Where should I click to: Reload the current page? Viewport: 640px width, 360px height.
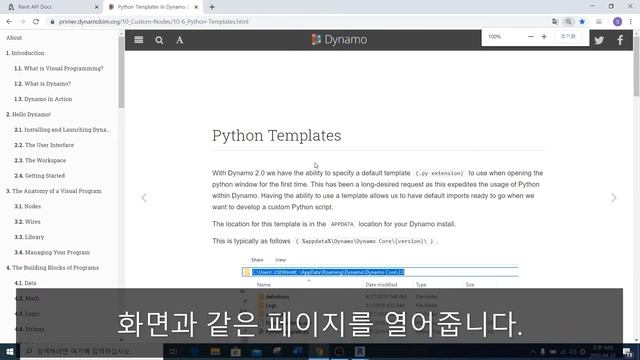36,22
